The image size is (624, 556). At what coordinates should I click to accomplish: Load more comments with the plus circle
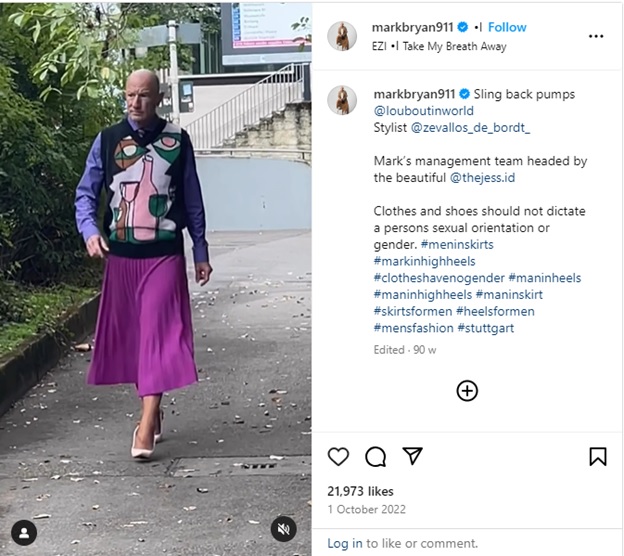[467, 391]
